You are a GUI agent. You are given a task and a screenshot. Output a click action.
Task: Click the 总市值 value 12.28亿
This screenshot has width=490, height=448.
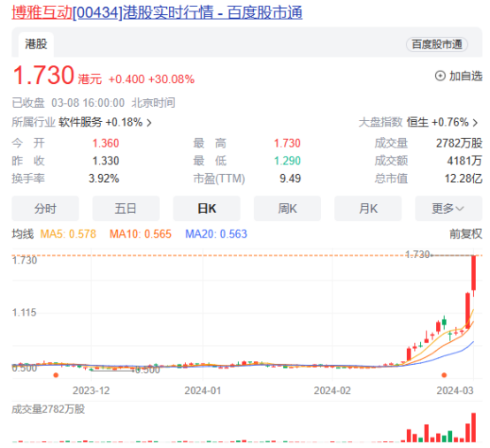pyautogui.click(x=463, y=178)
